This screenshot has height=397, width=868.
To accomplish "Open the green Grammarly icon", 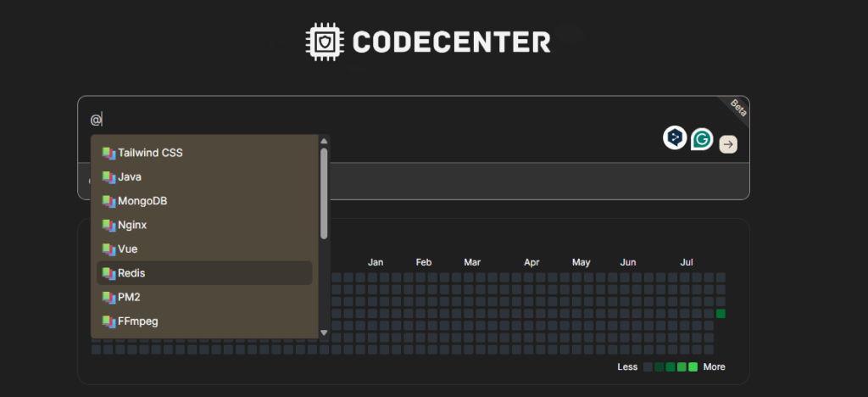I will [x=702, y=139].
